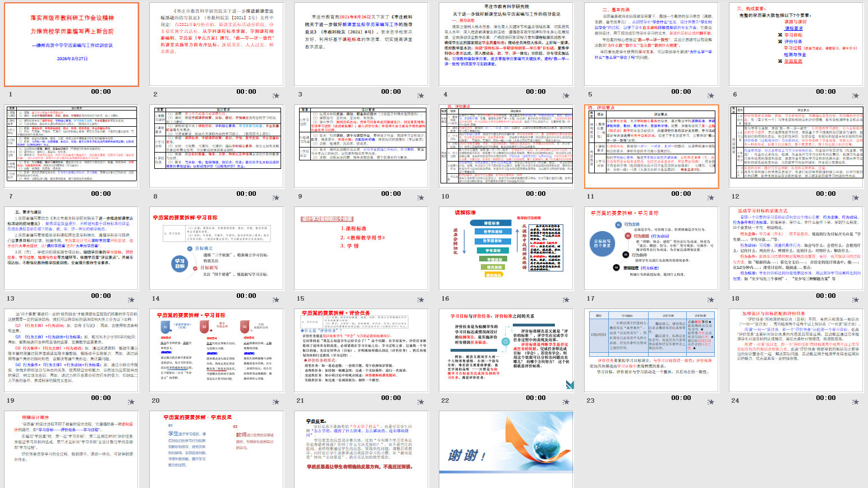This screenshot has width=868, height=488.
Task: Select slide 16 with the 课程标准 flowchart
Action: pos(506,248)
